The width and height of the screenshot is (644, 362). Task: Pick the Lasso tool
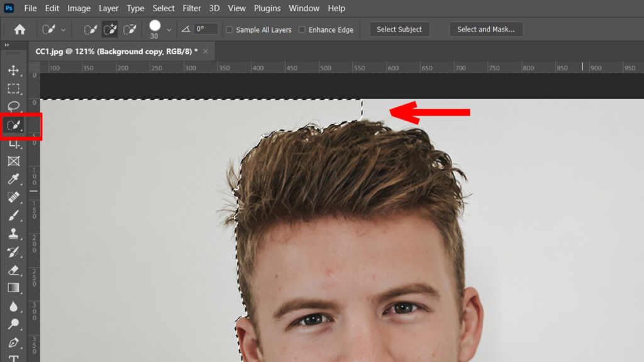click(13, 106)
